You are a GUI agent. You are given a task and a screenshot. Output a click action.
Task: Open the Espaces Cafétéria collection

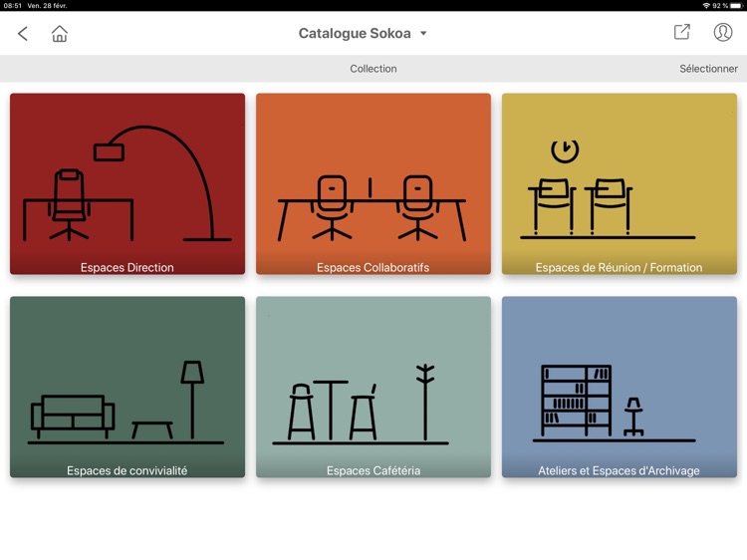coord(373,387)
